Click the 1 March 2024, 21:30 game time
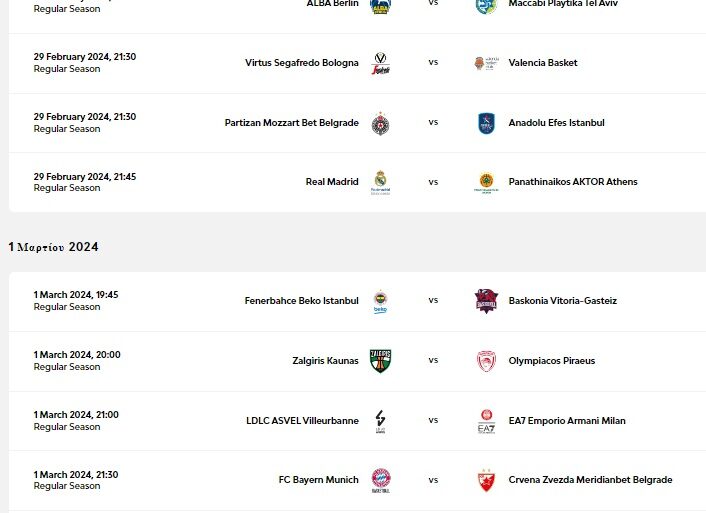706x513 pixels. (x=76, y=474)
